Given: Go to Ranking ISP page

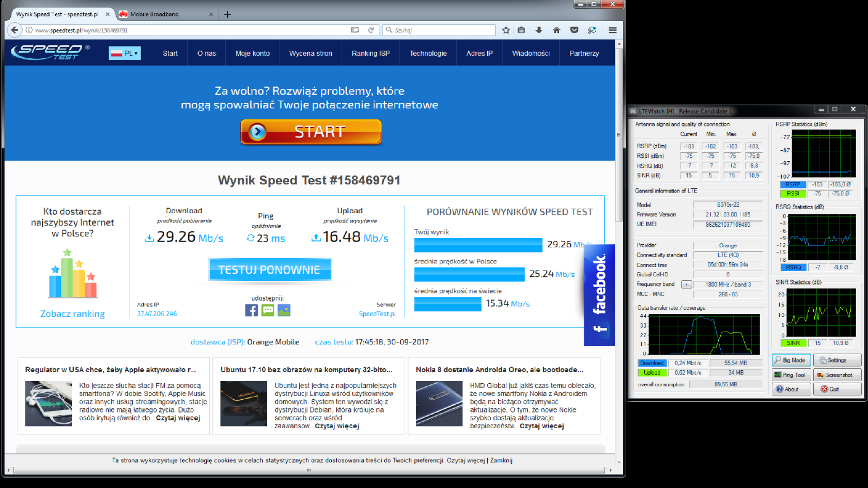Looking at the screenshot, I should point(371,53).
